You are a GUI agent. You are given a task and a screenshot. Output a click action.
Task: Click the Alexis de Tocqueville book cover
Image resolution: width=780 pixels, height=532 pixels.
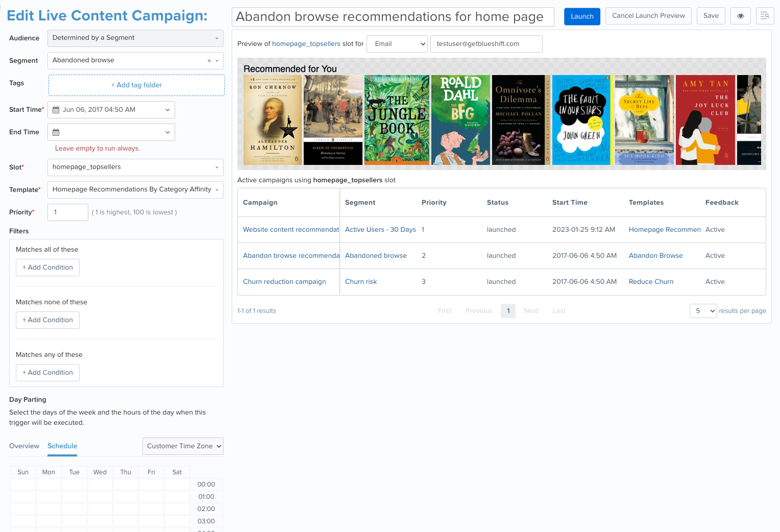[333, 120]
